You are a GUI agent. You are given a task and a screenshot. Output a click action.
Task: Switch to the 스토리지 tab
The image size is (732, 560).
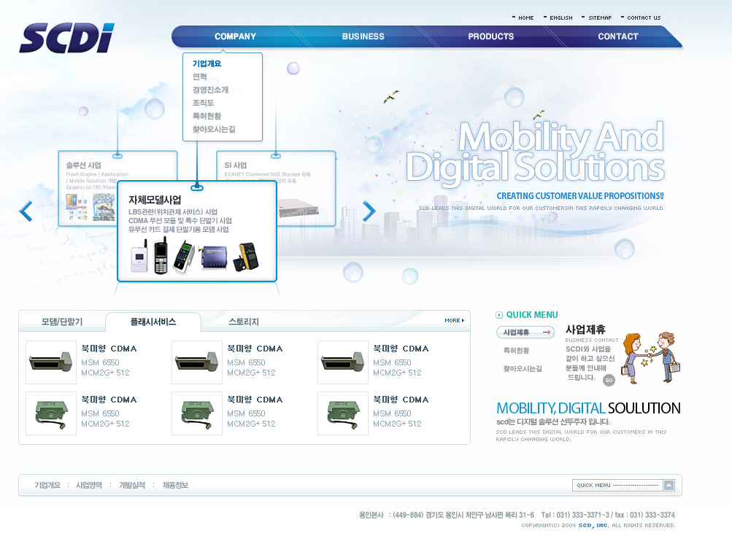244,322
